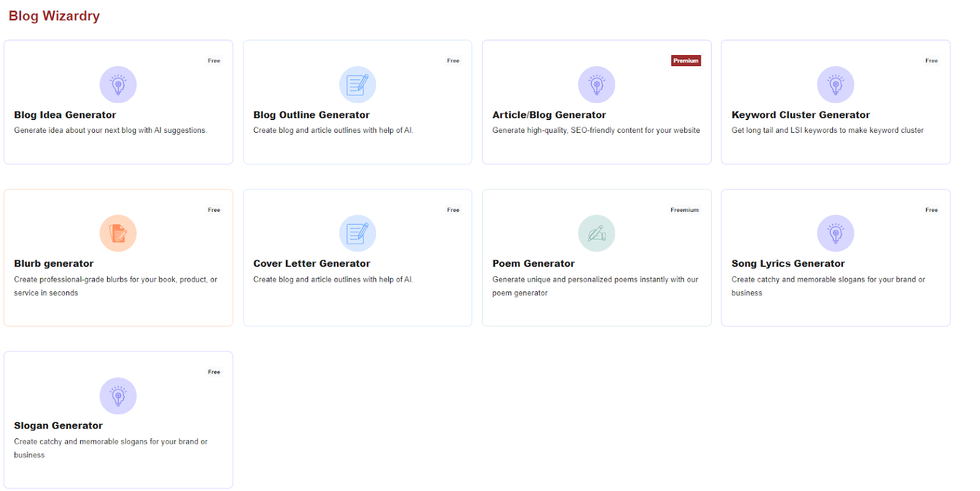This screenshot has width=980, height=491.
Task: Click the Free label on Blog Idea Generator
Action: 214,61
